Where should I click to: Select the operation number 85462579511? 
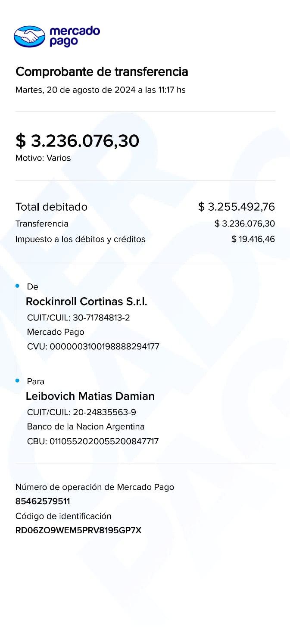(x=43, y=501)
